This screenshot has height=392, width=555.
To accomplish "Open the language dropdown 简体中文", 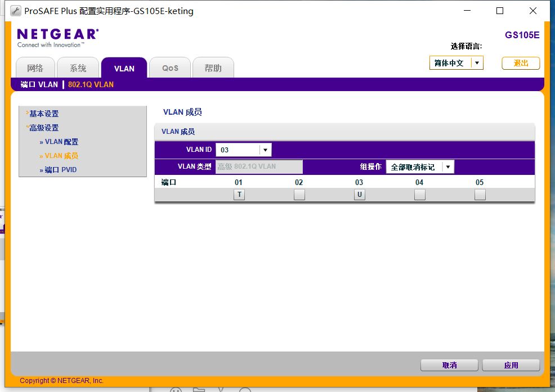I will (456, 63).
